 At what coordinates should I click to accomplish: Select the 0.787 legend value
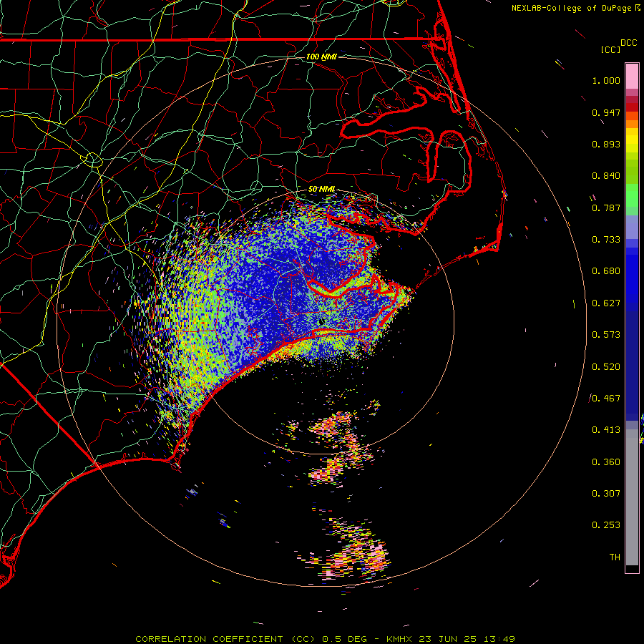tap(606, 208)
